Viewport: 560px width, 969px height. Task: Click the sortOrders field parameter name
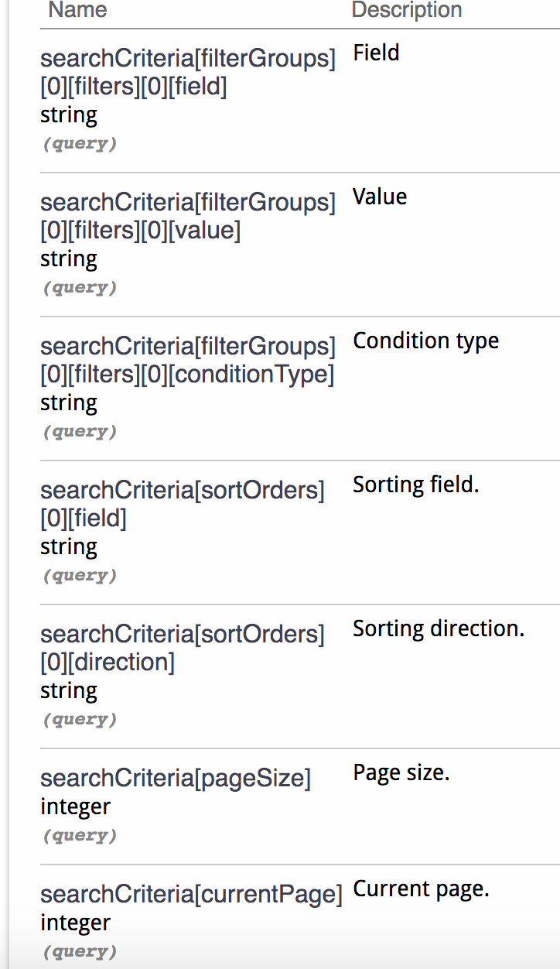point(183,504)
